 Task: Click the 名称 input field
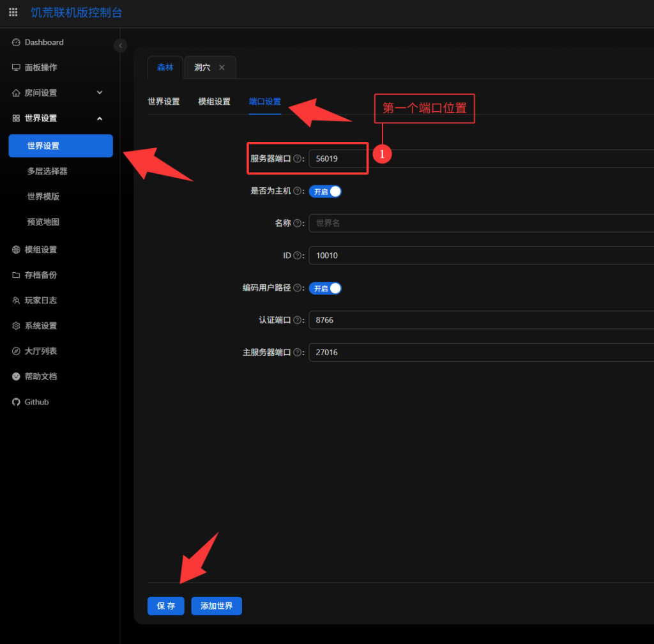479,223
